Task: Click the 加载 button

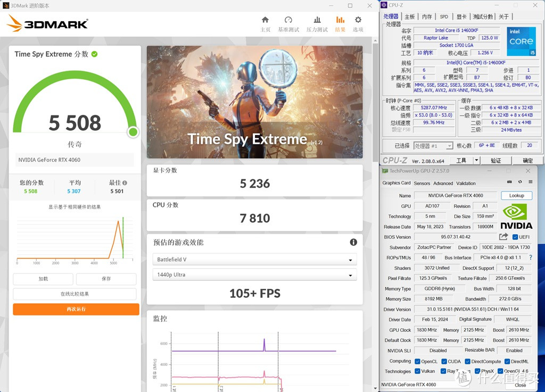Action: click(x=43, y=279)
